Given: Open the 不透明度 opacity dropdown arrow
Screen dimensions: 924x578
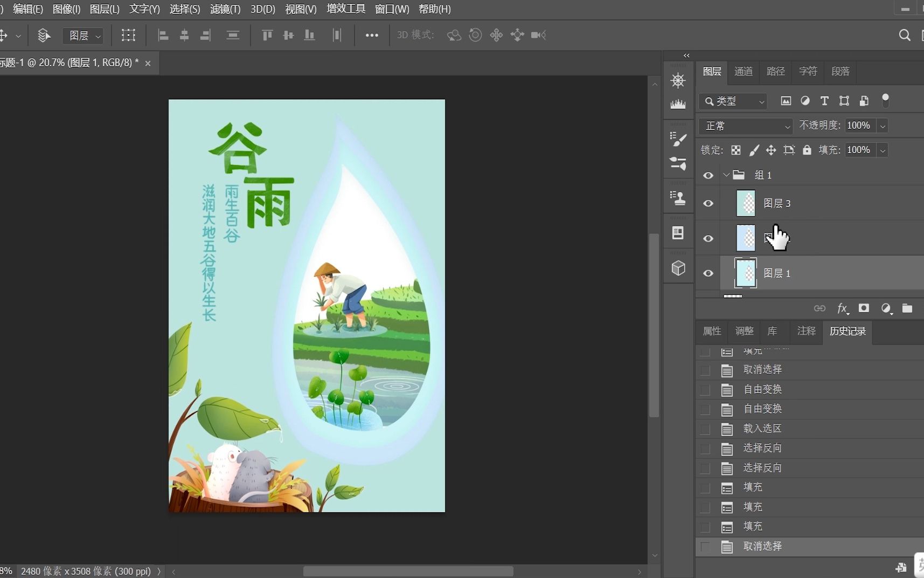Looking at the screenshot, I should tap(883, 126).
